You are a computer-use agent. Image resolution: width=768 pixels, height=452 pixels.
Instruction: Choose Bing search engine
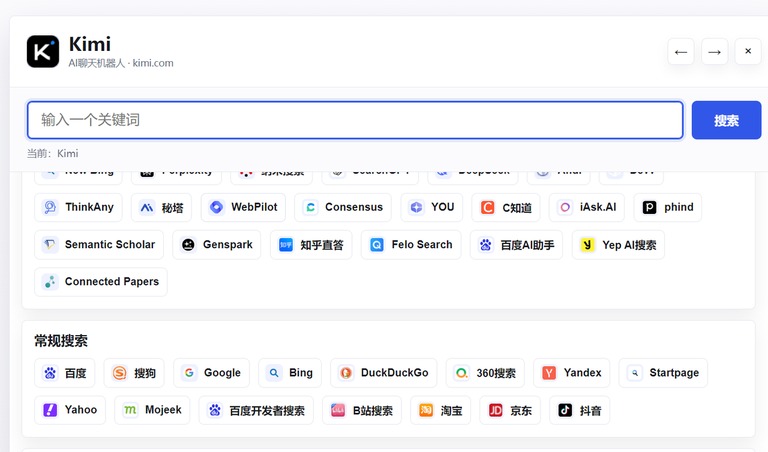290,373
